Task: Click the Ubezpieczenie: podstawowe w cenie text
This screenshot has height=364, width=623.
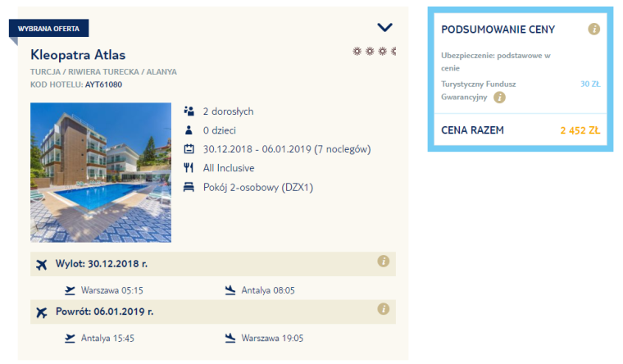Action: (x=496, y=61)
